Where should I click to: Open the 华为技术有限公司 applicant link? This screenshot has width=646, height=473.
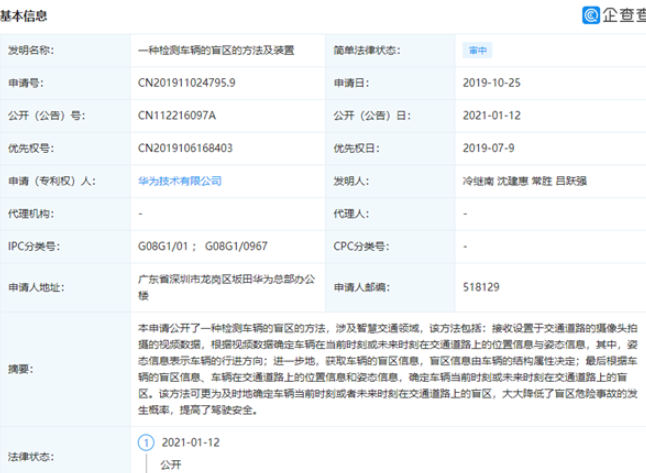coord(180,181)
